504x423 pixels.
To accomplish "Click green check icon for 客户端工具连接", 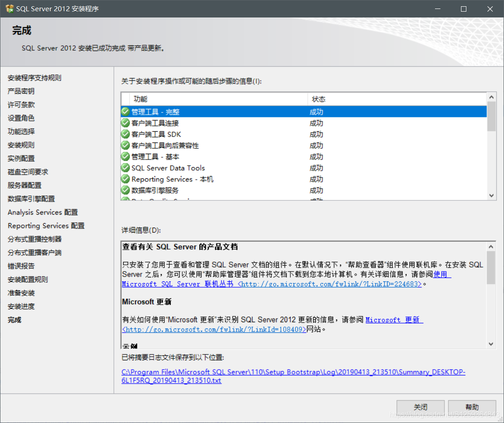I will 125,123.
